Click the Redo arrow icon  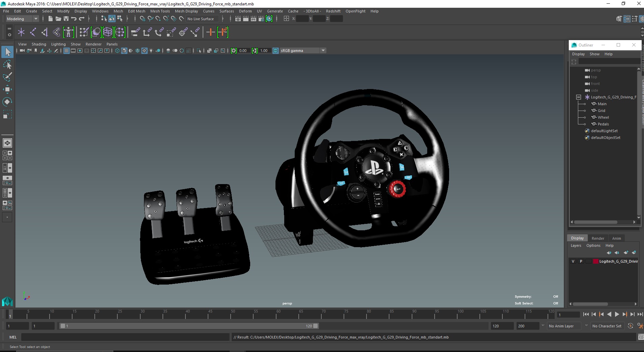[82, 19]
